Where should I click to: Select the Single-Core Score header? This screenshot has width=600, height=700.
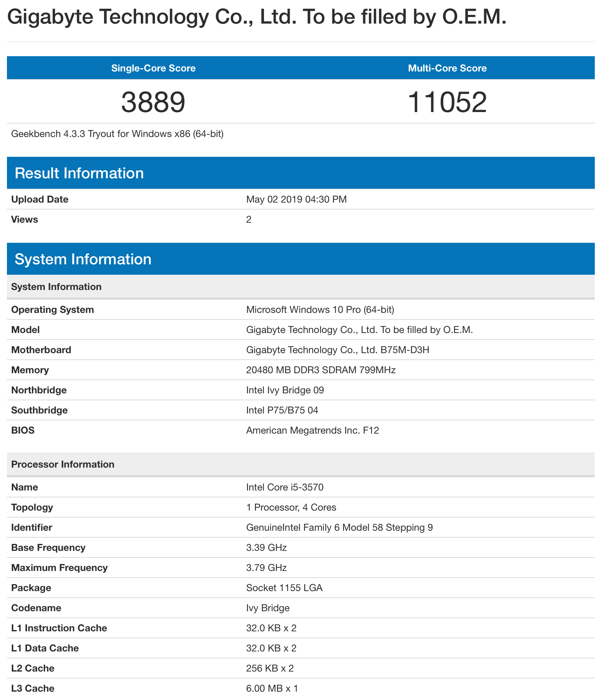click(x=153, y=68)
